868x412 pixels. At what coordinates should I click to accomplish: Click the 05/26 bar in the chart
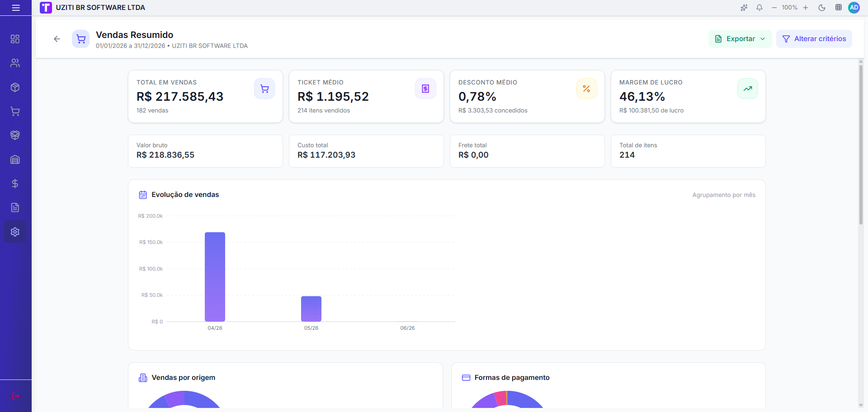(x=311, y=309)
